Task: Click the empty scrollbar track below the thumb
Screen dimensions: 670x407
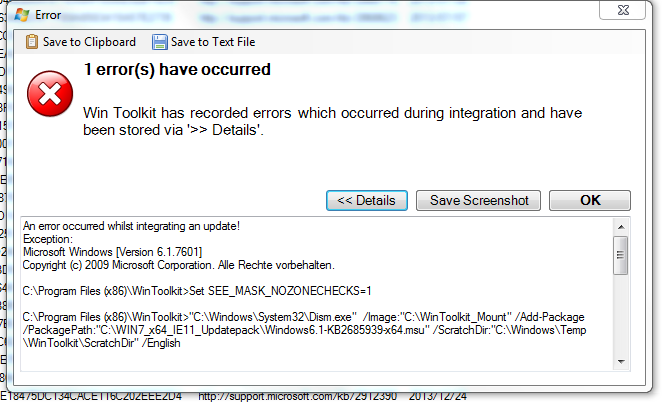Action: click(621, 314)
